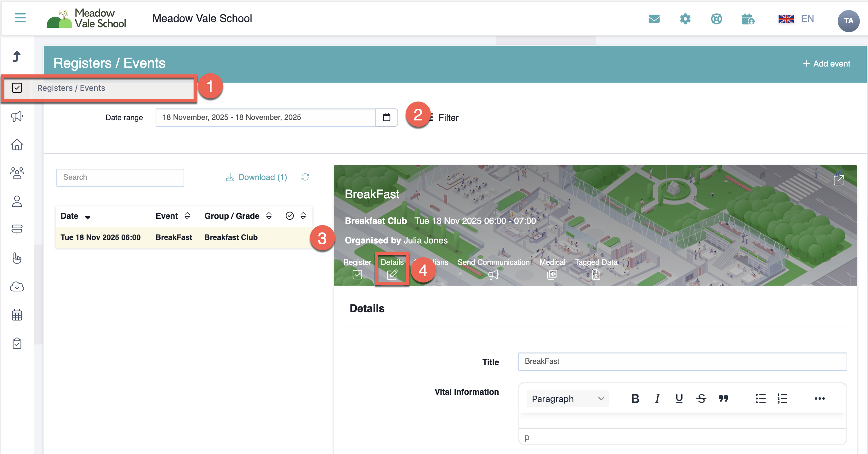Open the date range calendar picker
Screen dimensions: 868x454
(386, 117)
